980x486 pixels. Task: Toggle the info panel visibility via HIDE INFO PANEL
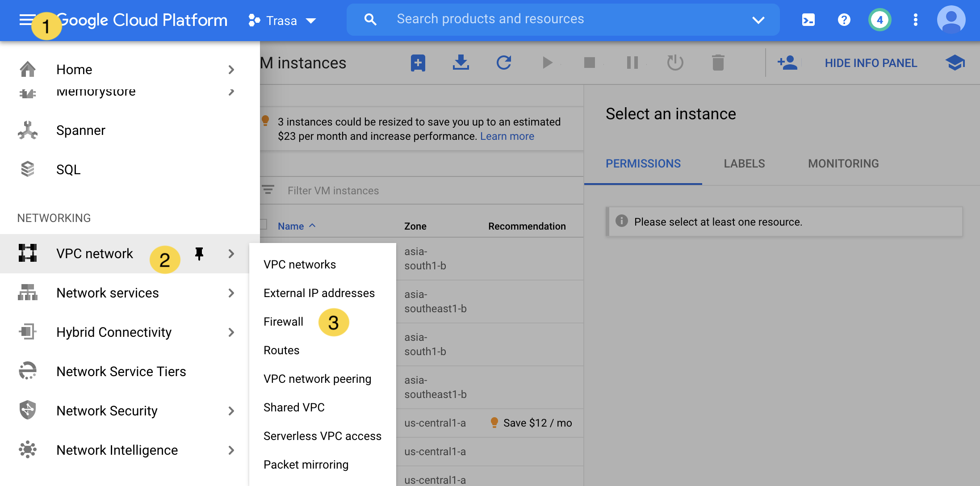871,63
